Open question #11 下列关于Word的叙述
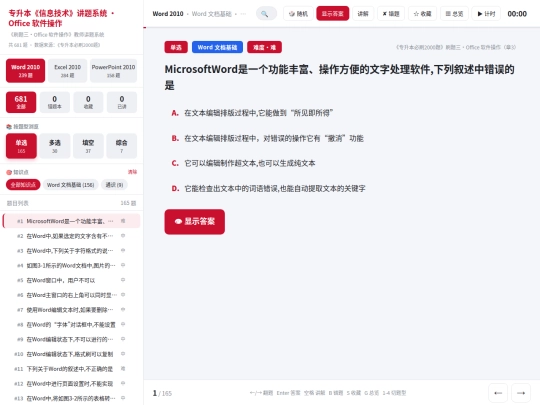 coord(71,369)
